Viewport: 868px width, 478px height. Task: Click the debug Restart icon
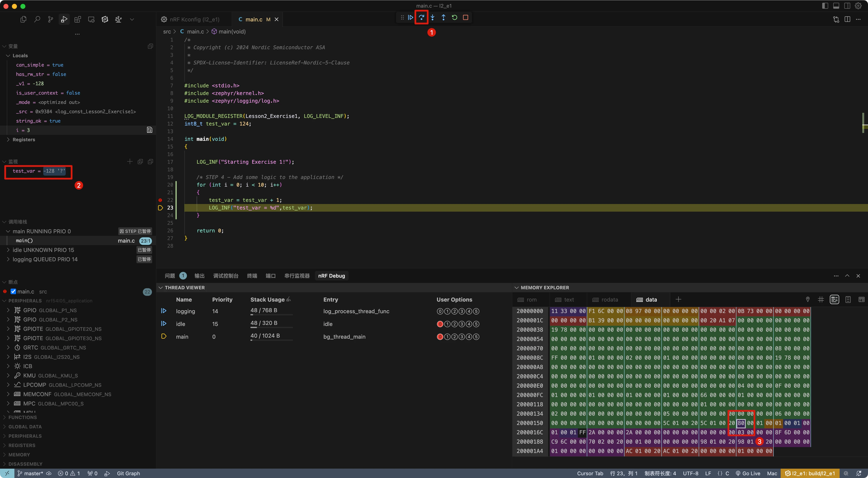pos(454,18)
